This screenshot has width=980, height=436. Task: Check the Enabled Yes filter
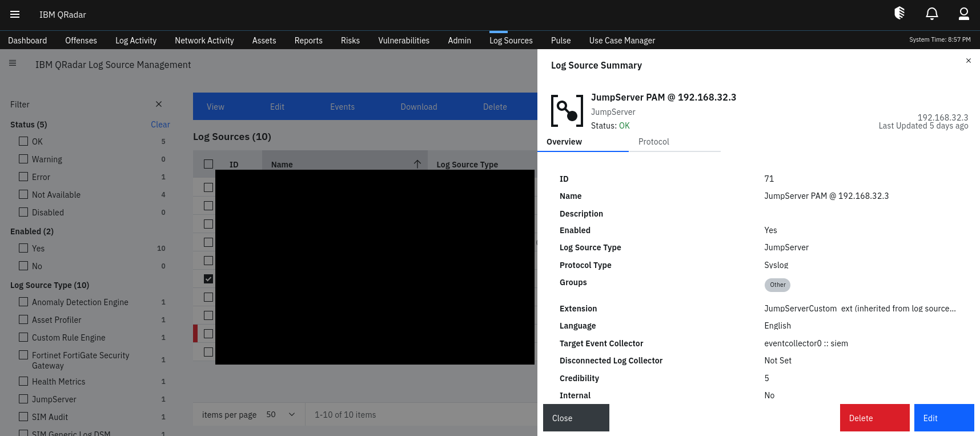click(x=23, y=248)
